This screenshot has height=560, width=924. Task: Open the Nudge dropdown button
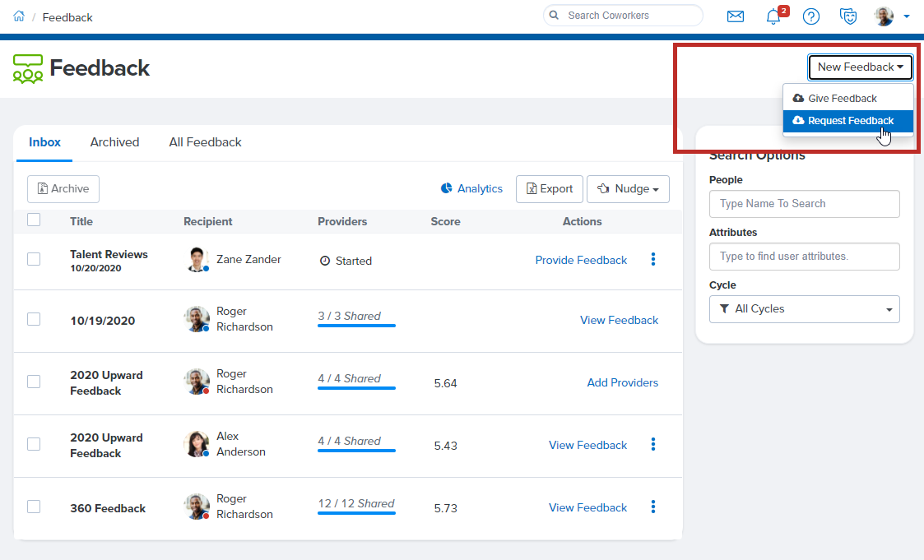pos(628,189)
